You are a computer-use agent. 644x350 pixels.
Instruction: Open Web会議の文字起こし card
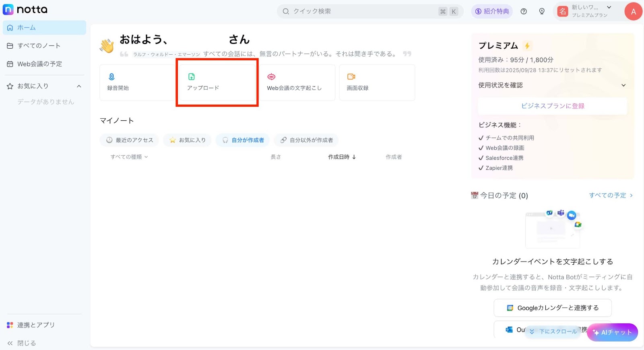(297, 82)
